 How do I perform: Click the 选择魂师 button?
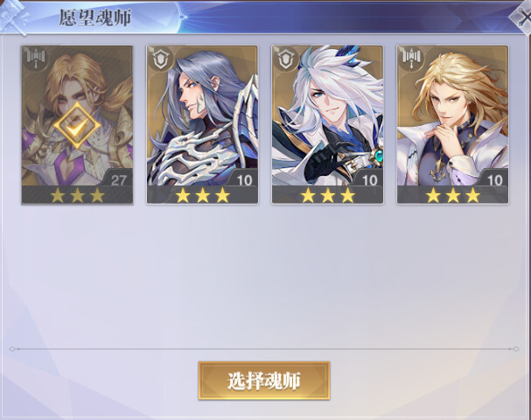[264, 381]
